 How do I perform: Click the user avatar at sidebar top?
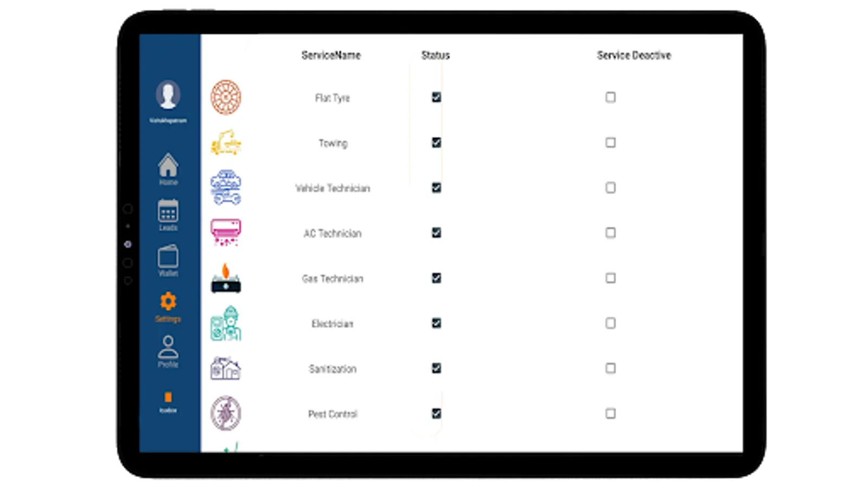coord(168,95)
